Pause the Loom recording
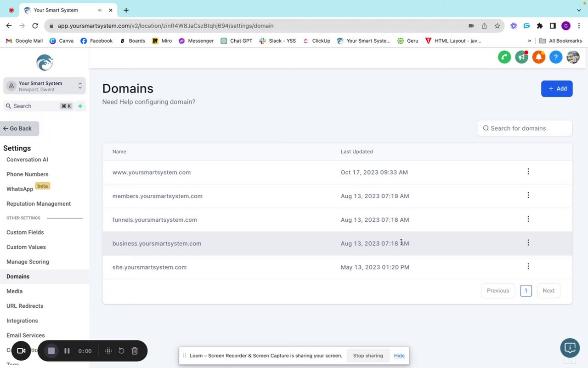The height and width of the screenshot is (368, 588). 67,351
